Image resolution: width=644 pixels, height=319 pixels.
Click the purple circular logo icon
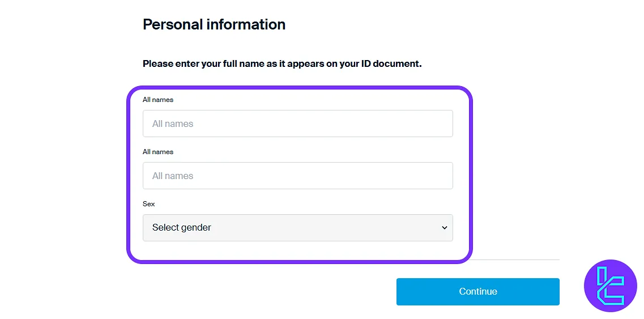pyautogui.click(x=610, y=286)
